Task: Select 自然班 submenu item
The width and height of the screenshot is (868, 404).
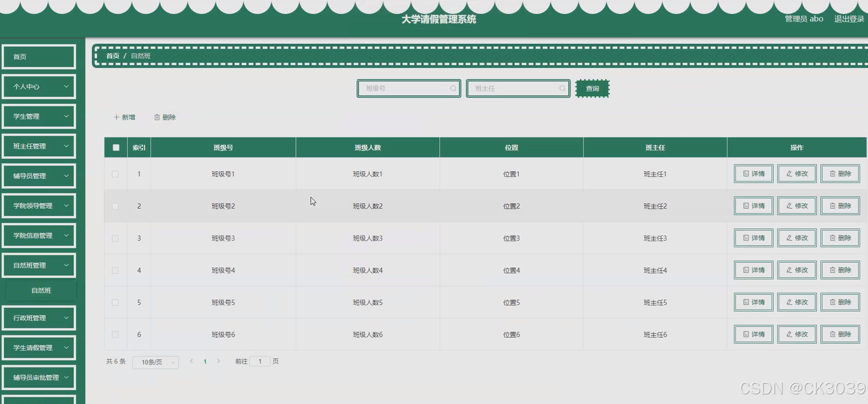Action: coord(41,290)
